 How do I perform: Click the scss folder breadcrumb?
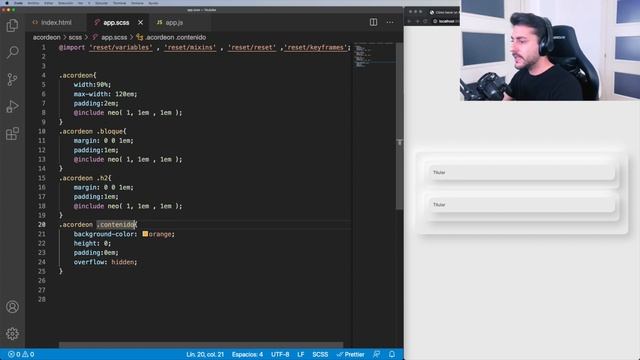point(75,37)
